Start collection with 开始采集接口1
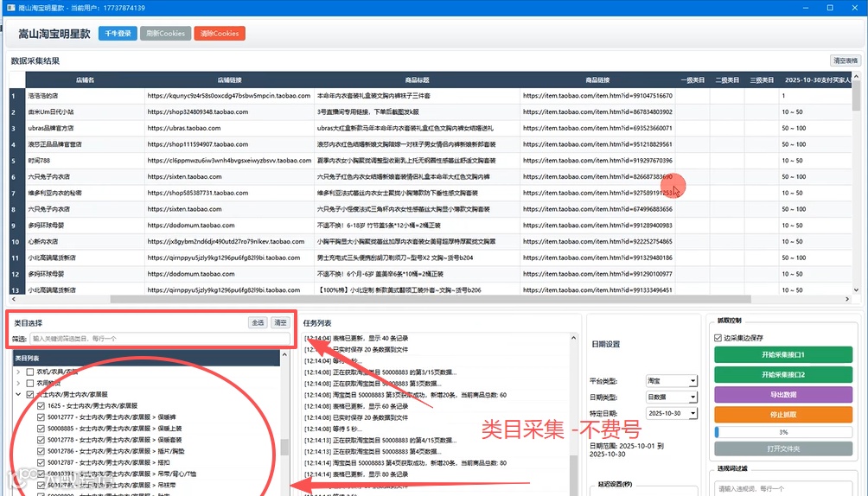Image resolution: width=868 pixels, height=496 pixels. click(x=783, y=354)
